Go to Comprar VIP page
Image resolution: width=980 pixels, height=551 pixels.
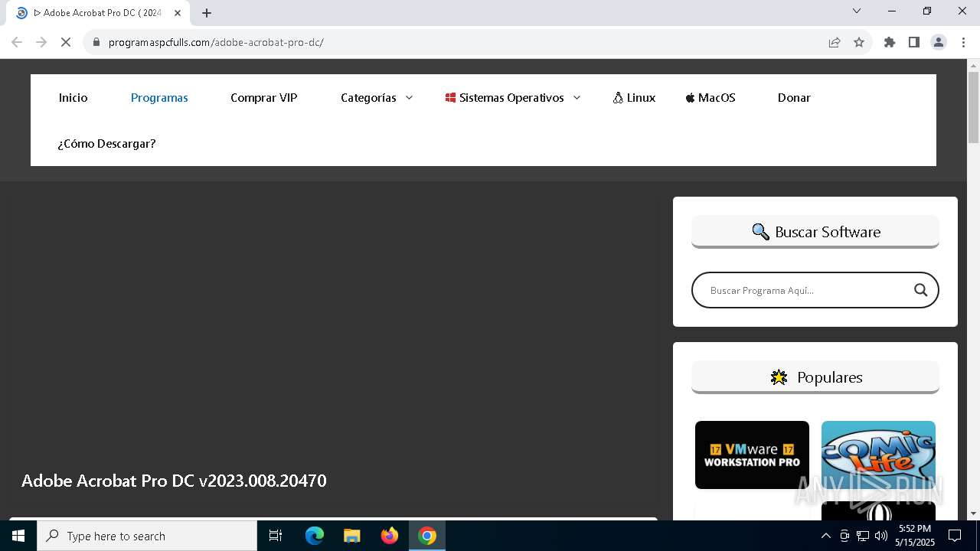point(264,98)
